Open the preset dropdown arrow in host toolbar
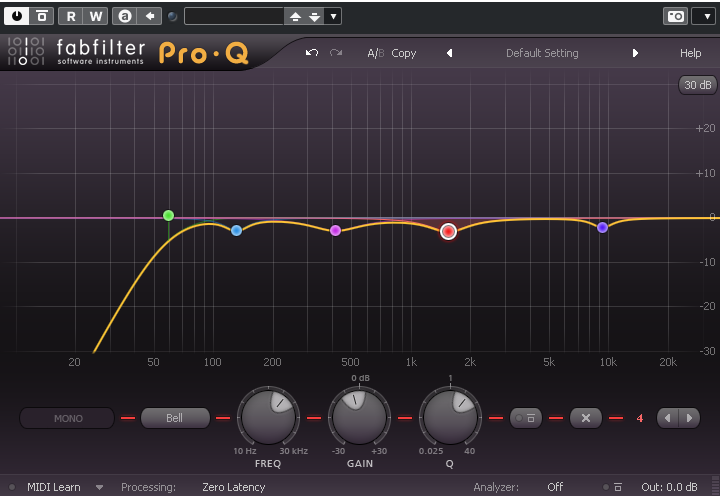 click(333, 17)
